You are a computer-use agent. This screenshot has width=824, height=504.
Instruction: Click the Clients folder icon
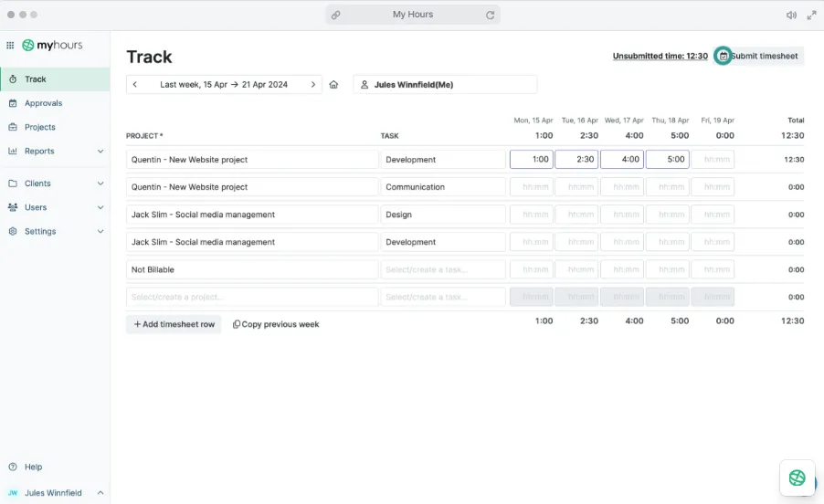13,184
